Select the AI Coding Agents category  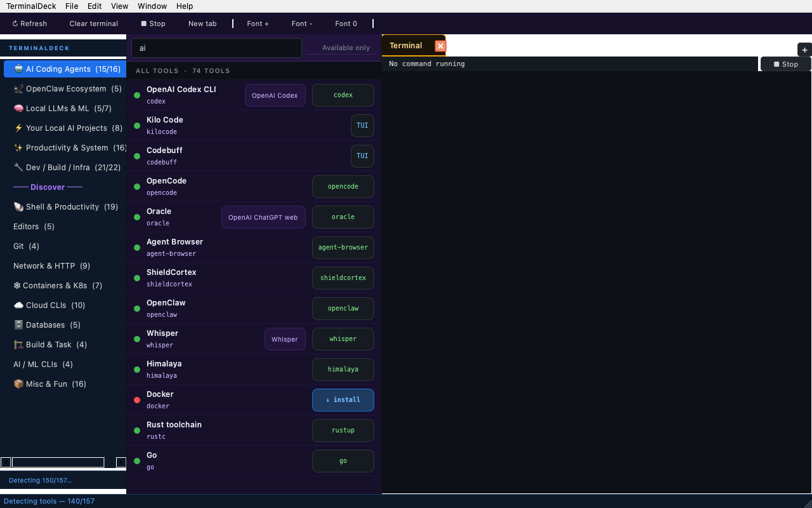(65, 69)
